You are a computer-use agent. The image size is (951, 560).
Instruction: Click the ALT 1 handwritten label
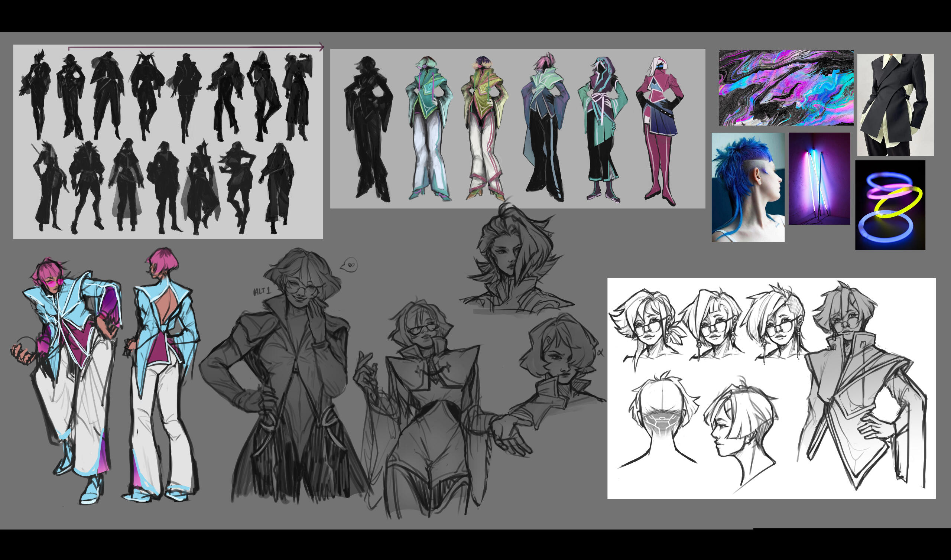pos(262,291)
